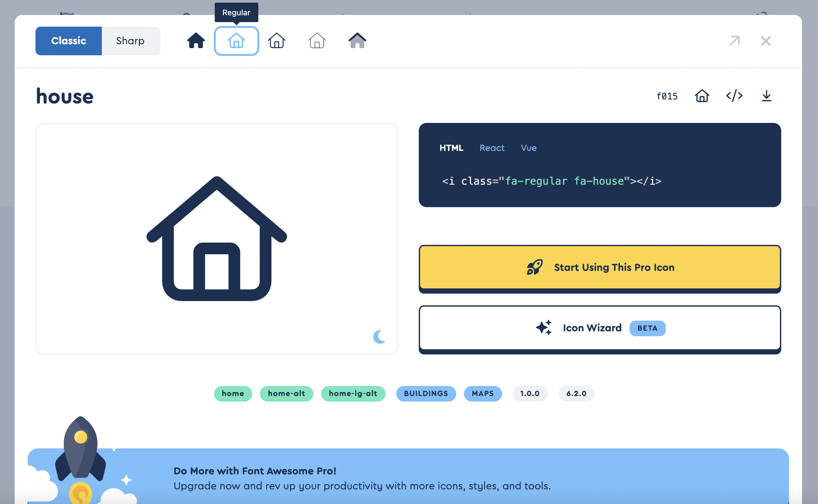This screenshot has width=818, height=504.
Task: Open the home-alt related tag
Action: click(x=286, y=393)
